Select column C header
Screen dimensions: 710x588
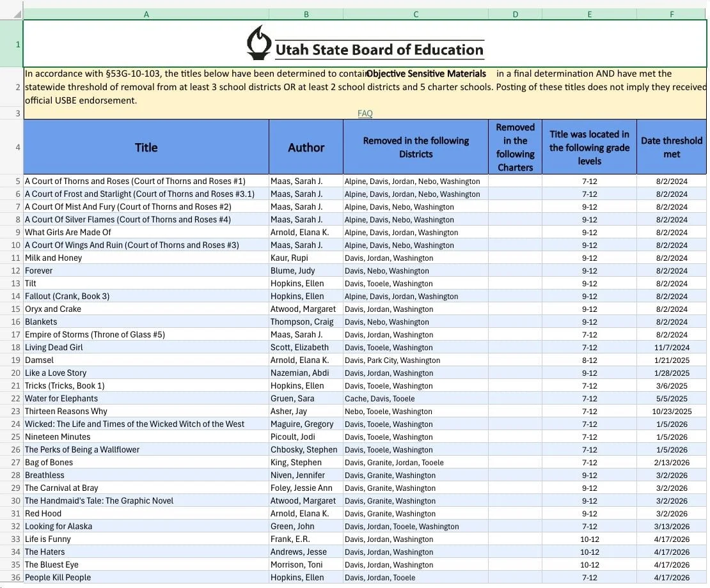click(416, 14)
